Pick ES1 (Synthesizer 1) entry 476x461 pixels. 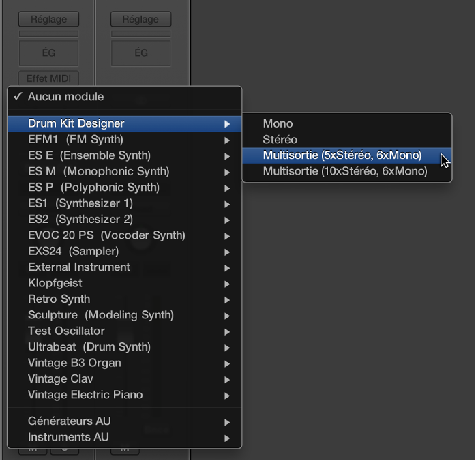pyautogui.click(x=125, y=203)
